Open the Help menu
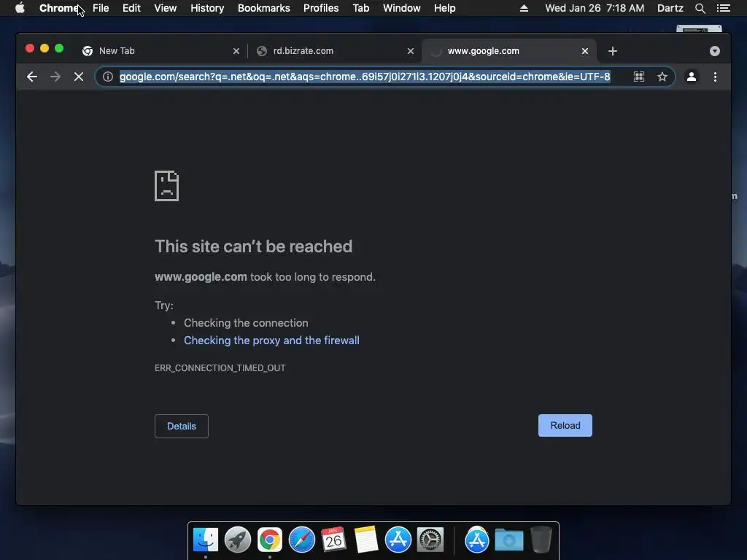This screenshot has height=560, width=747. coord(444,8)
